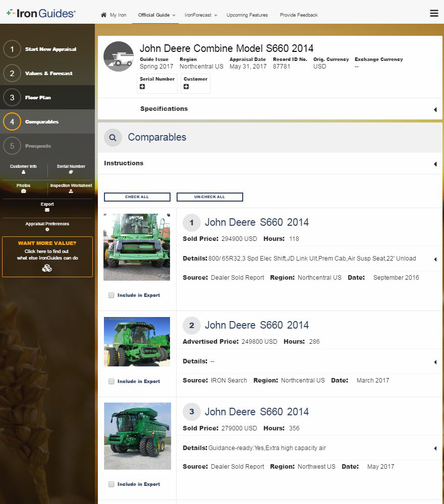The height and width of the screenshot is (504, 444).
Task: Click the number 3 badge of third comparable
Action: point(191,412)
